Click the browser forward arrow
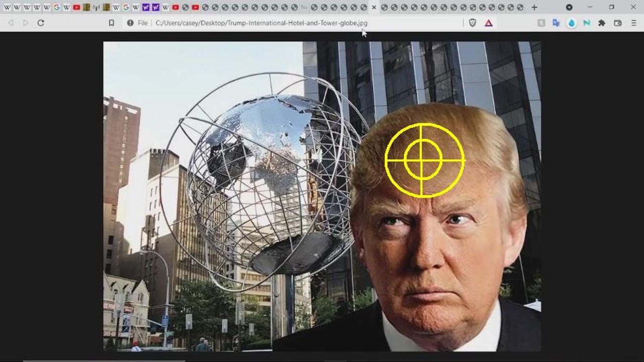The height and width of the screenshot is (362, 644). click(26, 23)
